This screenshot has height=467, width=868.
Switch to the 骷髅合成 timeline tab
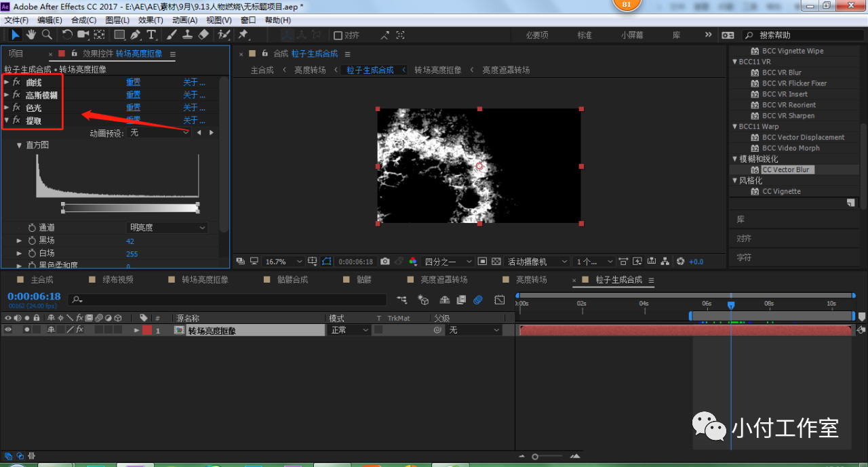292,279
